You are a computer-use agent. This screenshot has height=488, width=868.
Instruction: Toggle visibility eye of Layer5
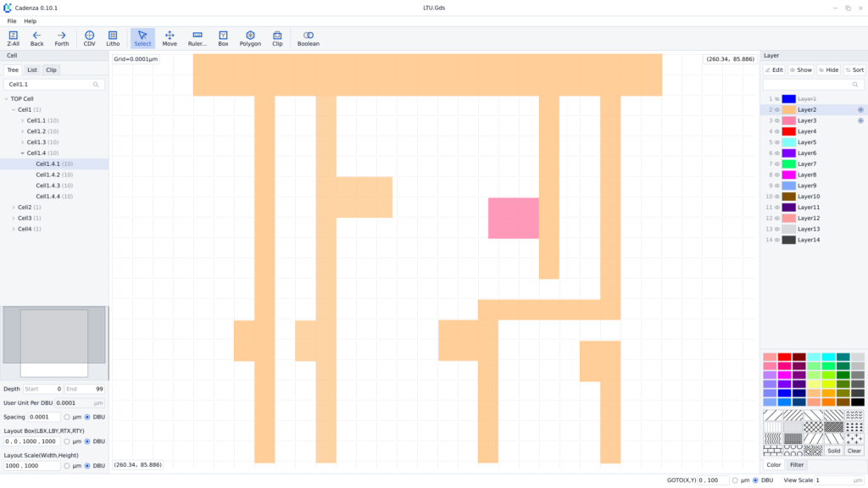point(776,142)
